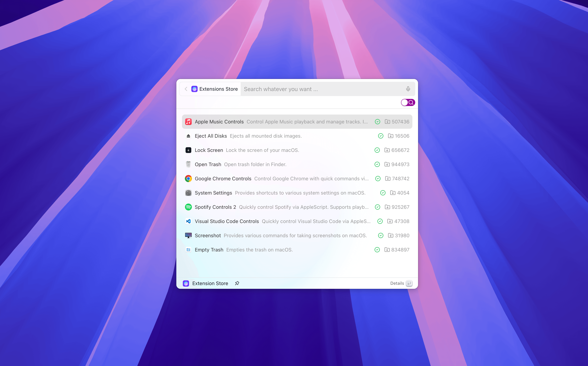588x366 pixels.
Task: Click the Empty Trash folder icon
Action: click(188, 250)
